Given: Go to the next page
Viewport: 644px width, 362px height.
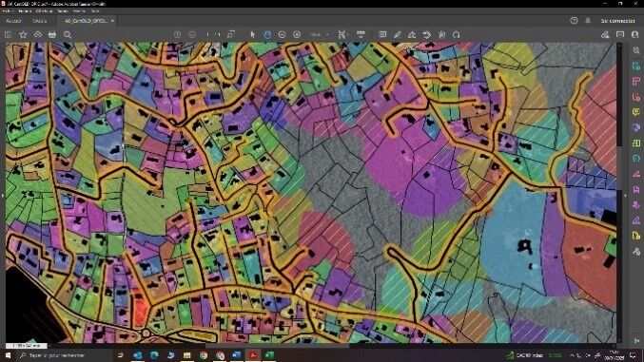Looking at the screenshot, I should (x=192, y=35).
